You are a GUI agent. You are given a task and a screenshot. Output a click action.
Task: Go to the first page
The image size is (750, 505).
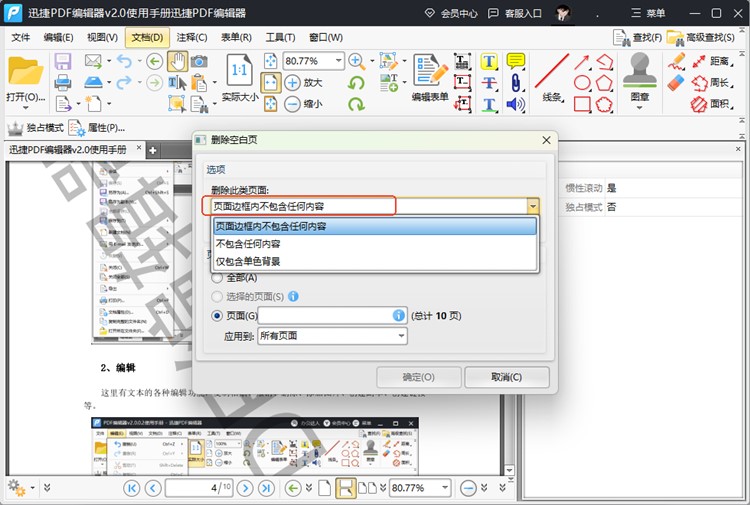[132, 488]
